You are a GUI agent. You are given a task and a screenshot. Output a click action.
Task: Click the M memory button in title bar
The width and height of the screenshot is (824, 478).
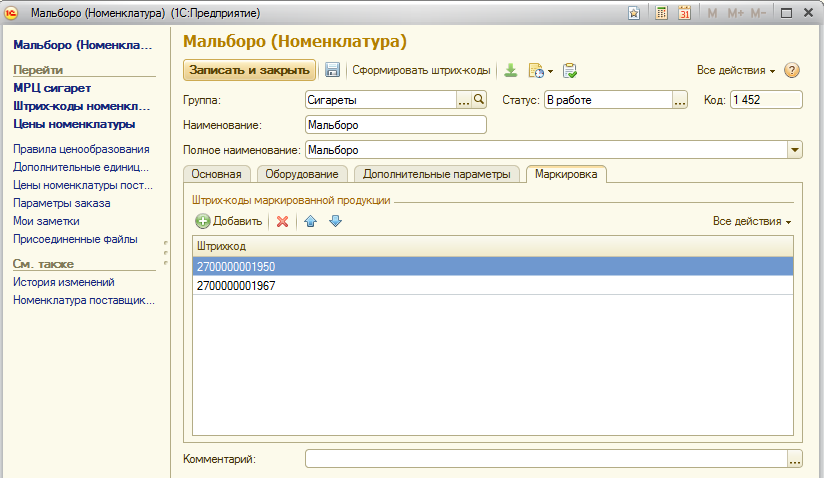pyautogui.click(x=712, y=13)
